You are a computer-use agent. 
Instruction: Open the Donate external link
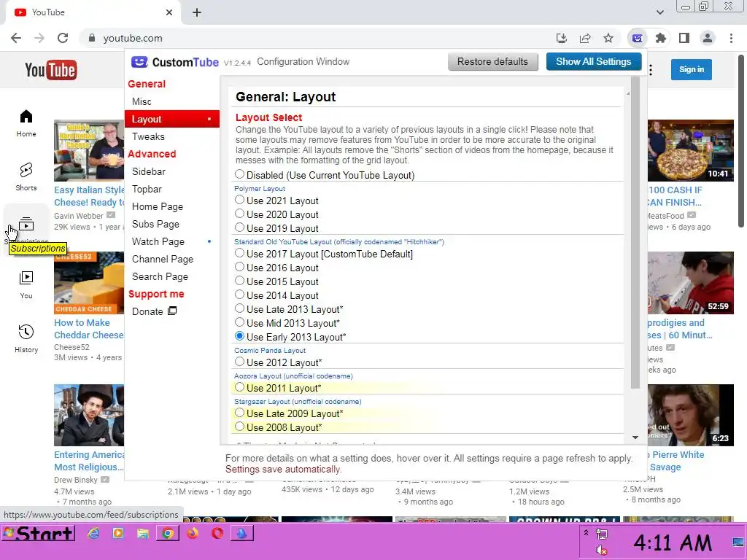coord(155,311)
